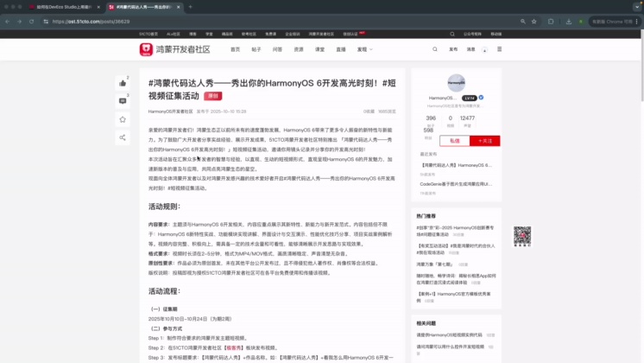Go back using browser back arrow
Viewport: 644px width, 363px height.
[x=9, y=21]
